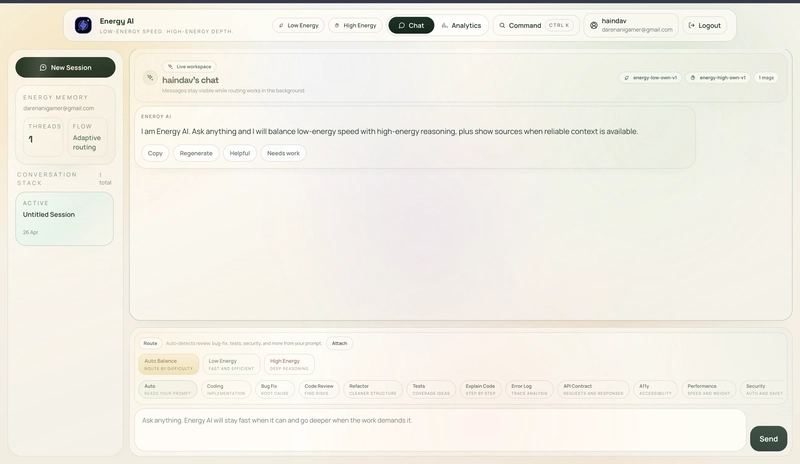
Task: Copy the Energy AI message
Action: pyautogui.click(x=155, y=153)
